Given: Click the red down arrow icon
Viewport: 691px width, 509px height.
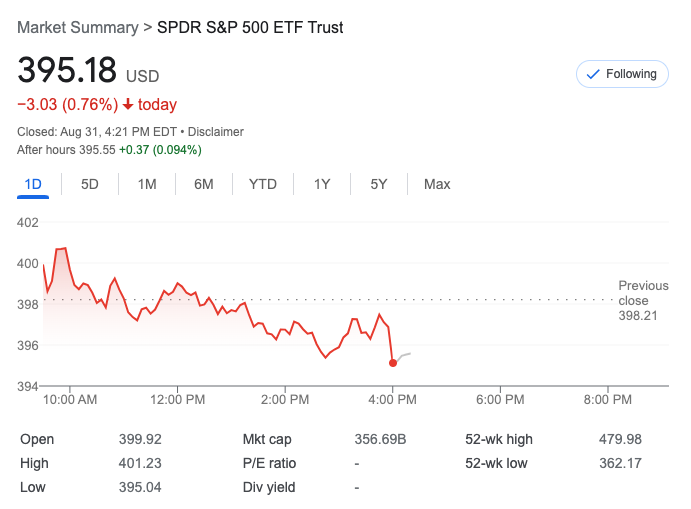Looking at the screenshot, I should pyautogui.click(x=128, y=105).
